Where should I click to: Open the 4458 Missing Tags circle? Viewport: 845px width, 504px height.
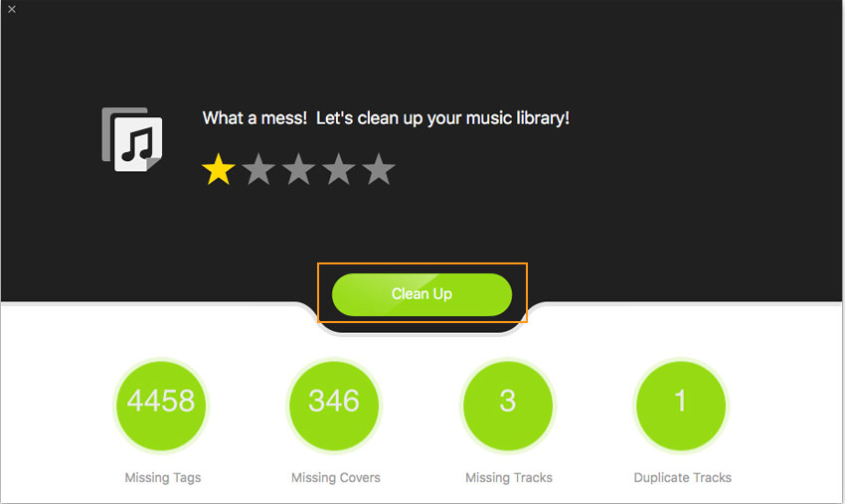point(161,406)
